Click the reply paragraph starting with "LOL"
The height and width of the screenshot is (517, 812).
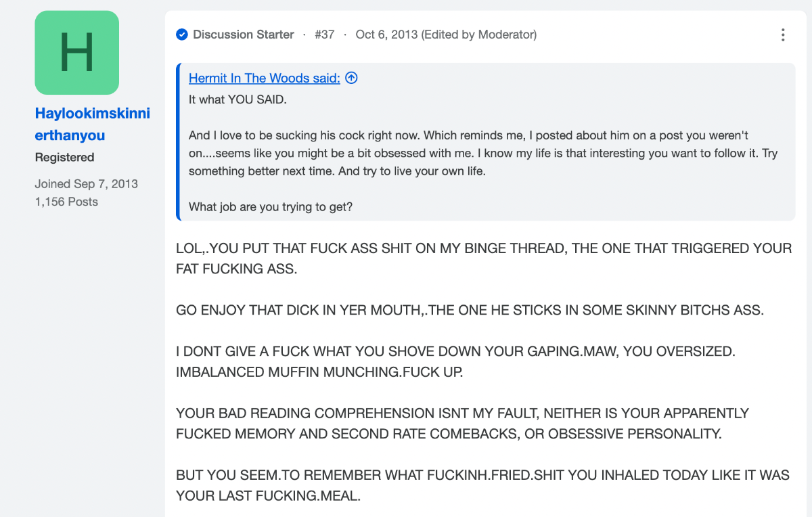click(484, 258)
